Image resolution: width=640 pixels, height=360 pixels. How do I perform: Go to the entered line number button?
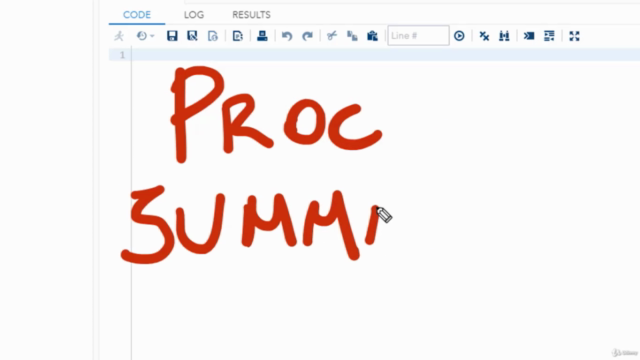[x=459, y=36]
